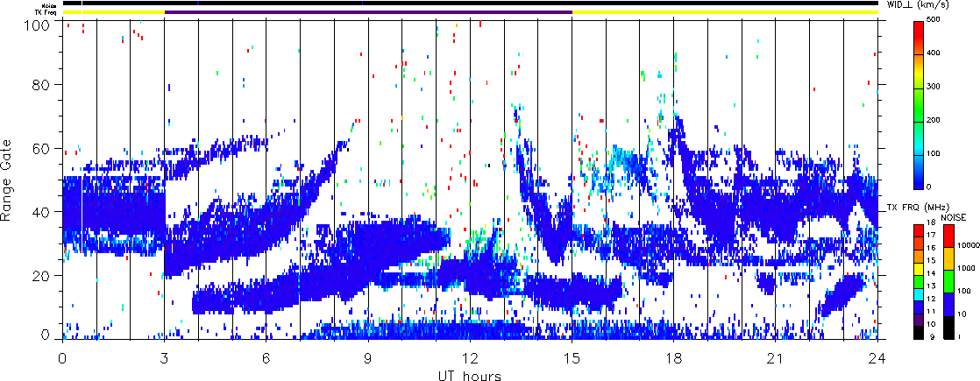
Task: Pick the blue NOISE swatch between 10 and 100
Action: 948,304
